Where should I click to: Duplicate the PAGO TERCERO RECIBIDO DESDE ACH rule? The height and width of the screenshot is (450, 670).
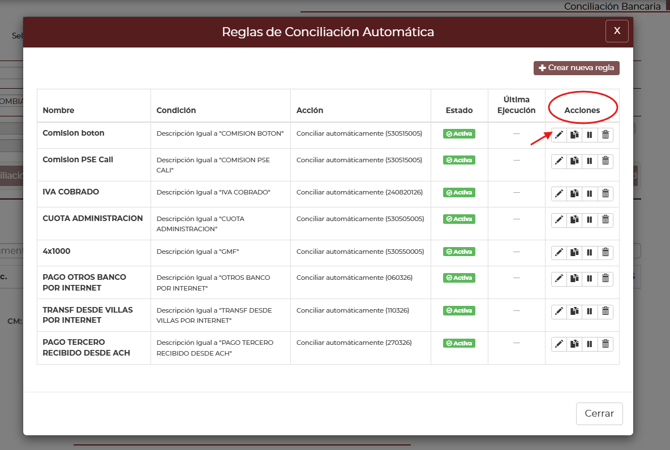coord(574,344)
